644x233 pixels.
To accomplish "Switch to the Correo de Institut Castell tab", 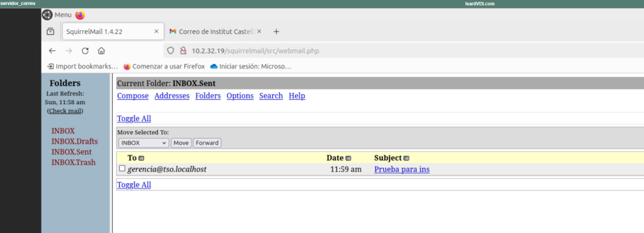I will pos(216,31).
